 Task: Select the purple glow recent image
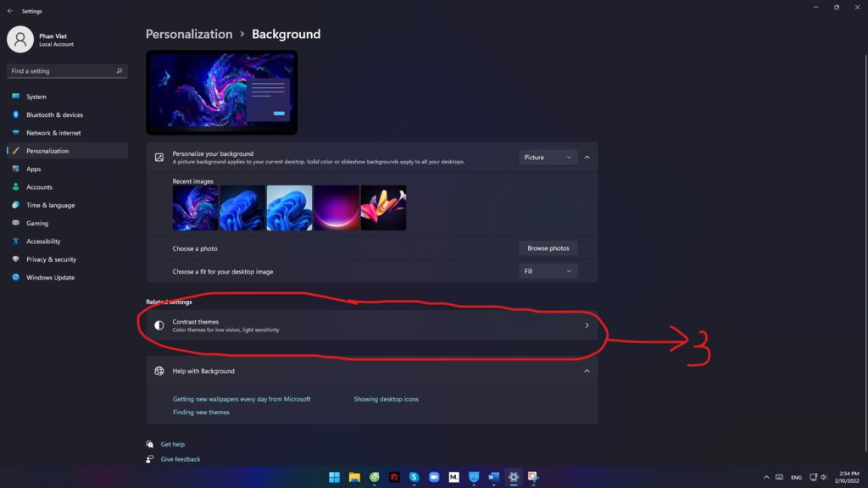(336, 208)
